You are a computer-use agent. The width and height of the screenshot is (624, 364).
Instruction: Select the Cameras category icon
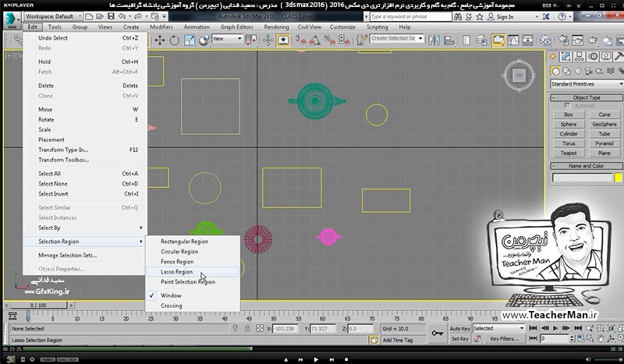pyautogui.click(x=588, y=71)
